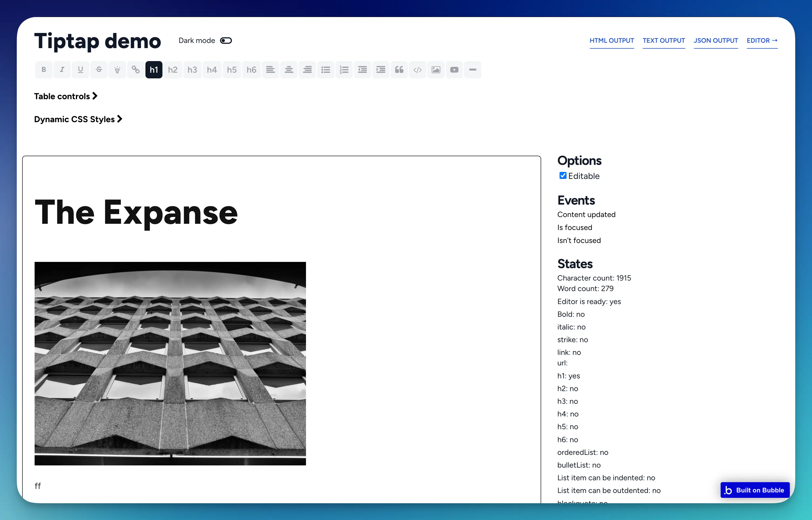Toggle bold formatting in the toolbar
Image resolution: width=812 pixels, height=520 pixels.
(44, 69)
